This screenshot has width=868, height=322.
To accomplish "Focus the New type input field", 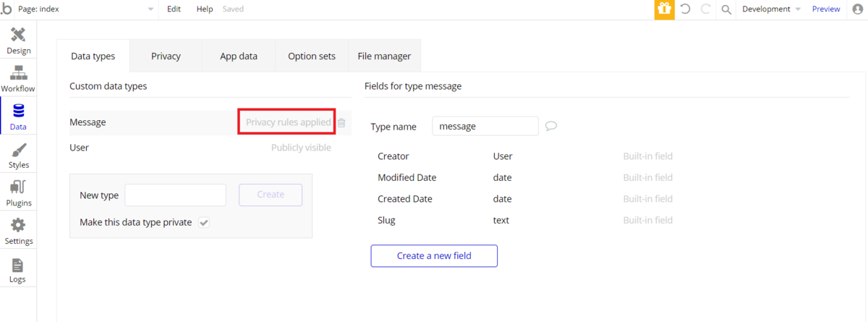I will pyautogui.click(x=176, y=195).
